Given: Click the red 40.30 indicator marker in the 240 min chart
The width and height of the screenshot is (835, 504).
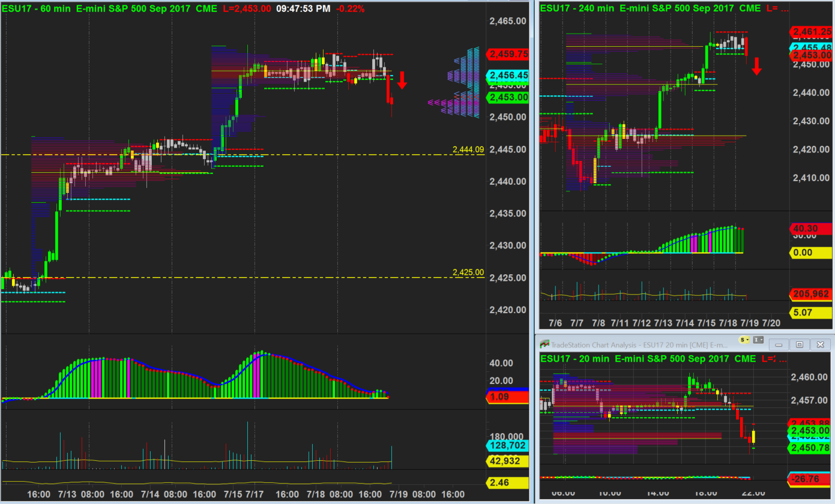Looking at the screenshot, I should point(810,229).
